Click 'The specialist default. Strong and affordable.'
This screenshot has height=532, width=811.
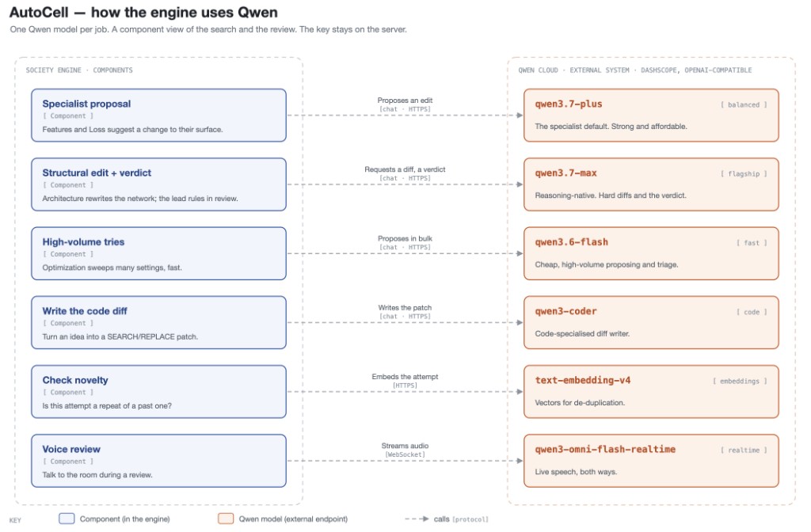(611, 127)
